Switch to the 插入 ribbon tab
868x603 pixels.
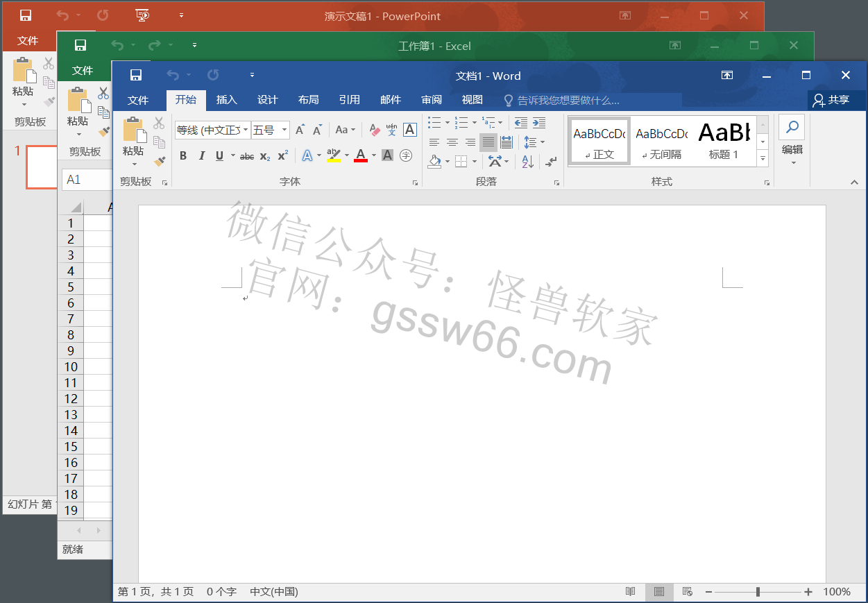click(x=227, y=100)
